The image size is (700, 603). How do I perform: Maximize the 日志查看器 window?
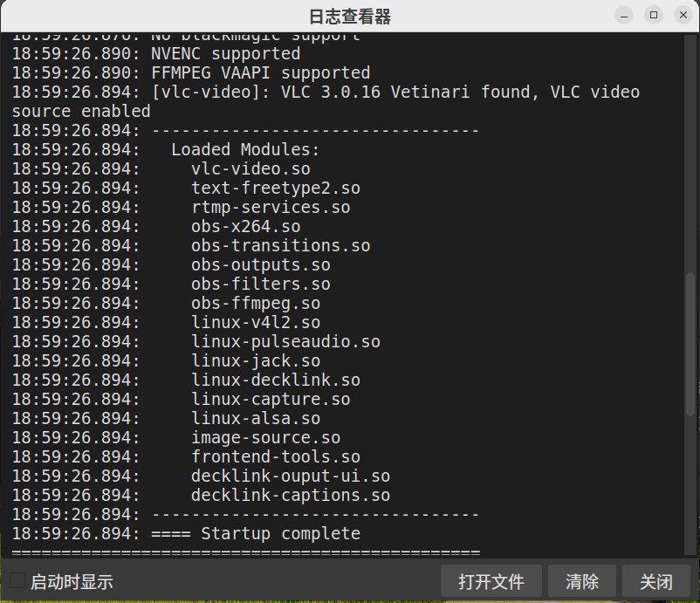[654, 15]
